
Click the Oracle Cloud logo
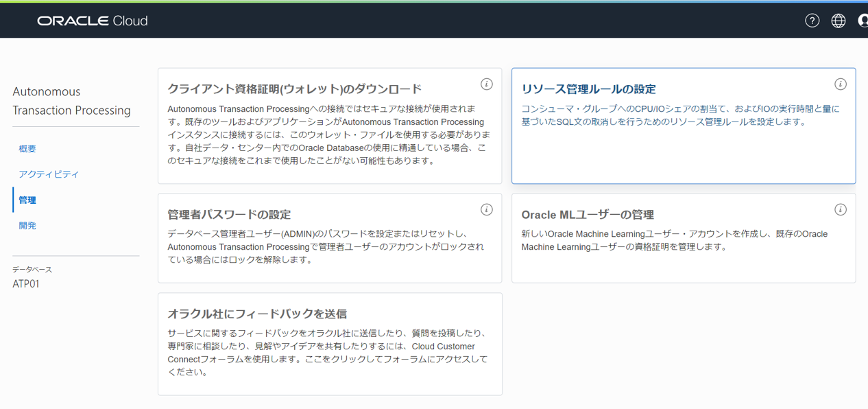[93, 20]
